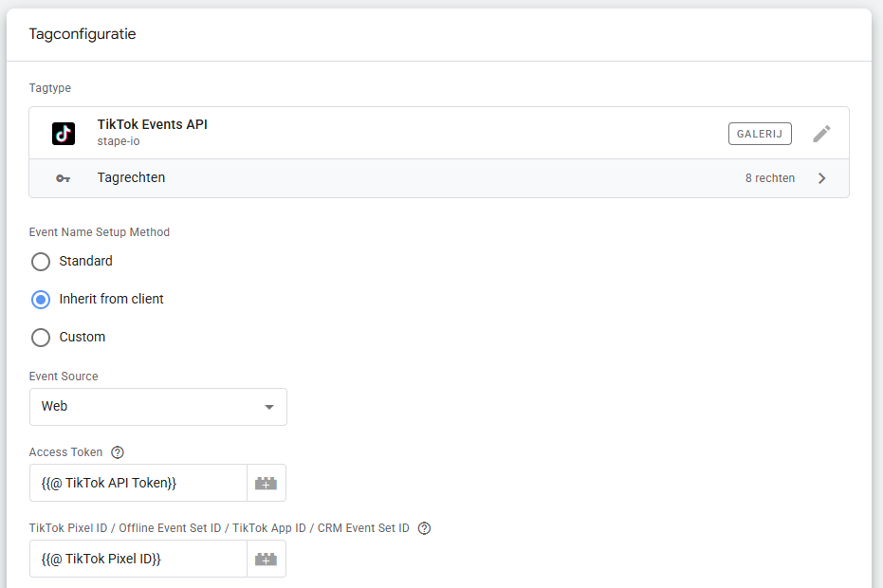Click the TikTok Events API tag type title
The image size is (883, 588).
tap(152, 125)
